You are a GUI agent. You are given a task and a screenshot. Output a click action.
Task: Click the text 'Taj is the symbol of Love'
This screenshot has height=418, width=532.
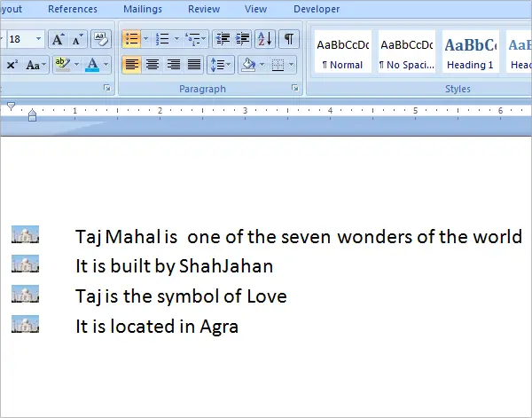pos(181,296)
